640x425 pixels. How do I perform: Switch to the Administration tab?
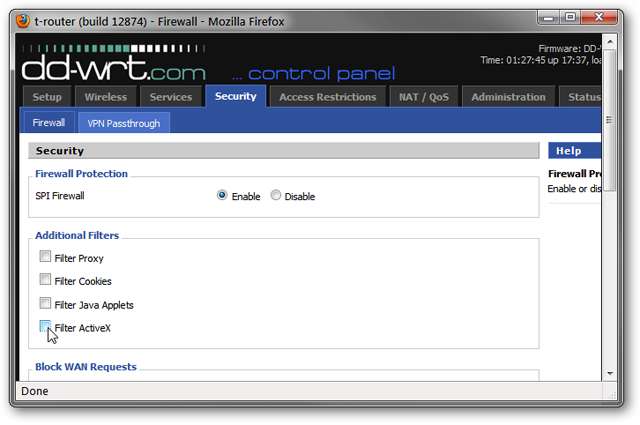508,97
